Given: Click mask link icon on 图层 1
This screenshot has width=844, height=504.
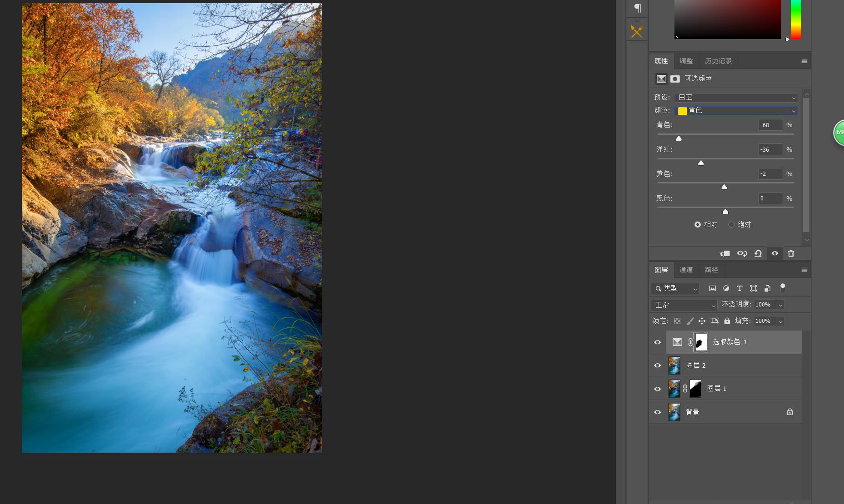Looking at the screenshot, I should click(685, 389).
